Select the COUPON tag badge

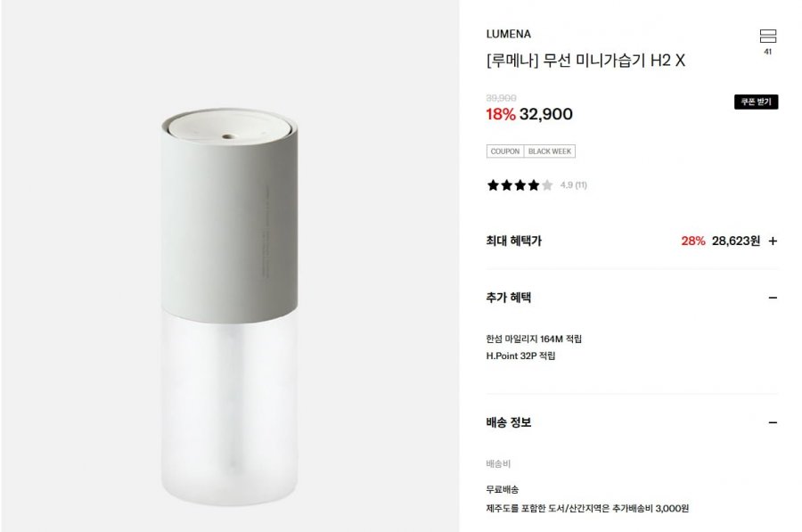coord(505,151)
